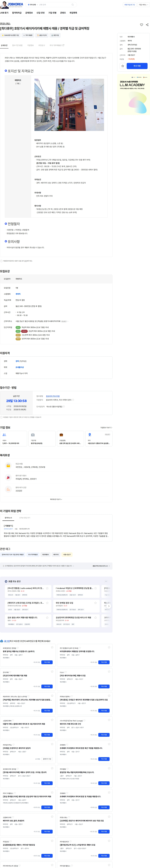This screenshot has height=868, width=150.
Task: Star the 베이커리 생산, 발주, 위생관리 listing
Action: [x=52, y=816]
